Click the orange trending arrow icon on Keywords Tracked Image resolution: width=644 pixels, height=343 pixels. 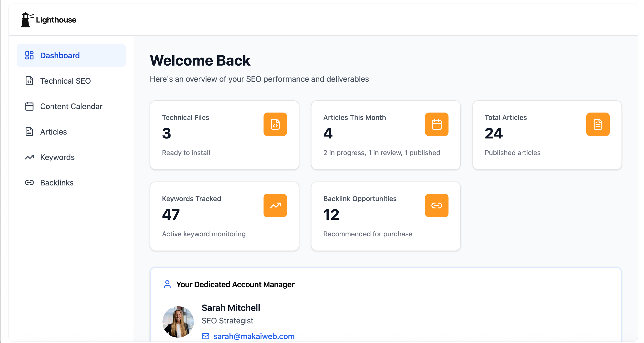coord(275,206)
